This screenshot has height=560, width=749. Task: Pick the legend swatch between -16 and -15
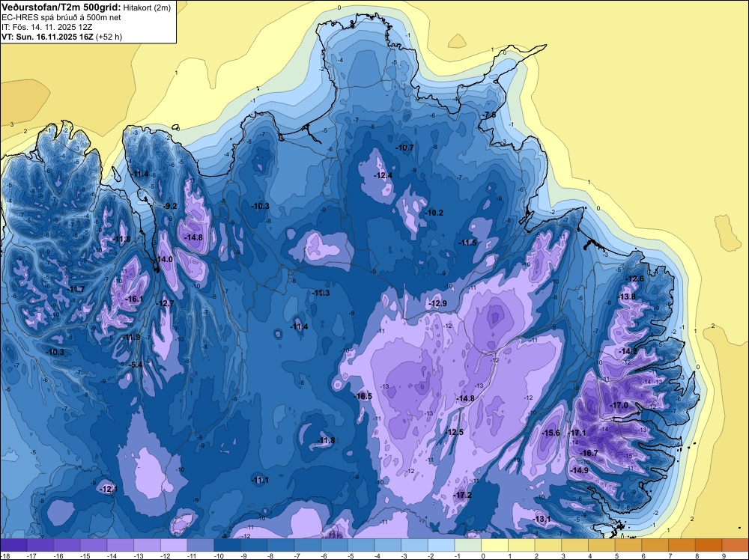[x=67, y=545]
